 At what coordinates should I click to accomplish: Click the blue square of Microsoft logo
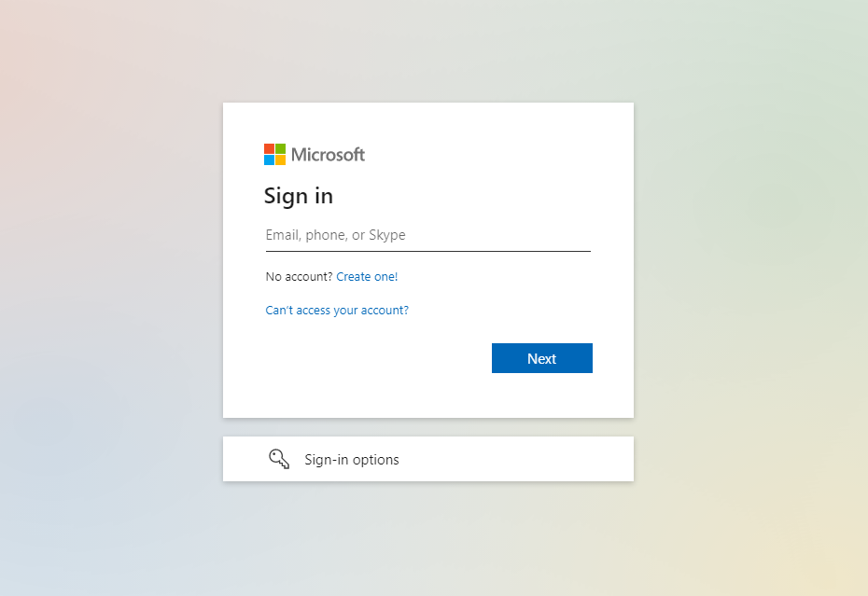click(x=269, y=160)
